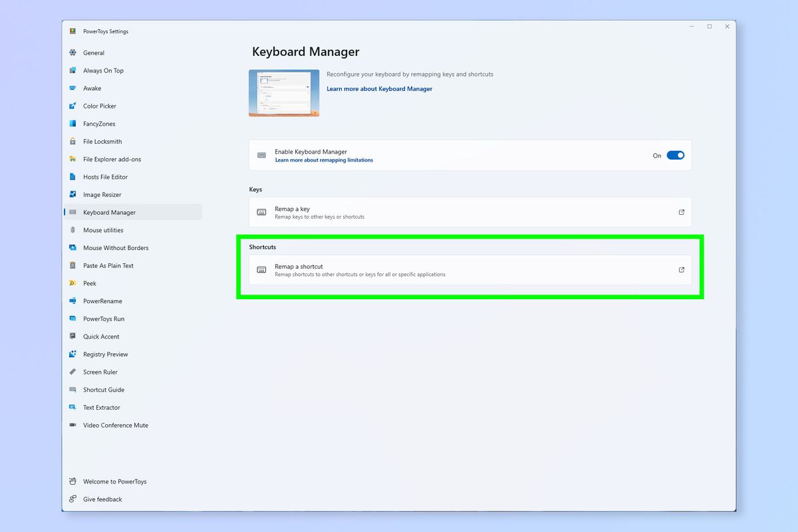798x532 pixels.
Task: Open the Text Extractor module
Action: 101,407
